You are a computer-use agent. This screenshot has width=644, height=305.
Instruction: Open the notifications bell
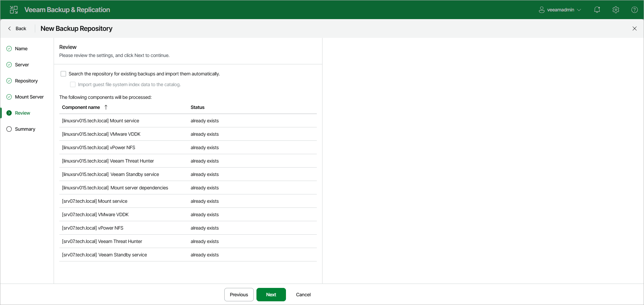(x=597, y=10)
